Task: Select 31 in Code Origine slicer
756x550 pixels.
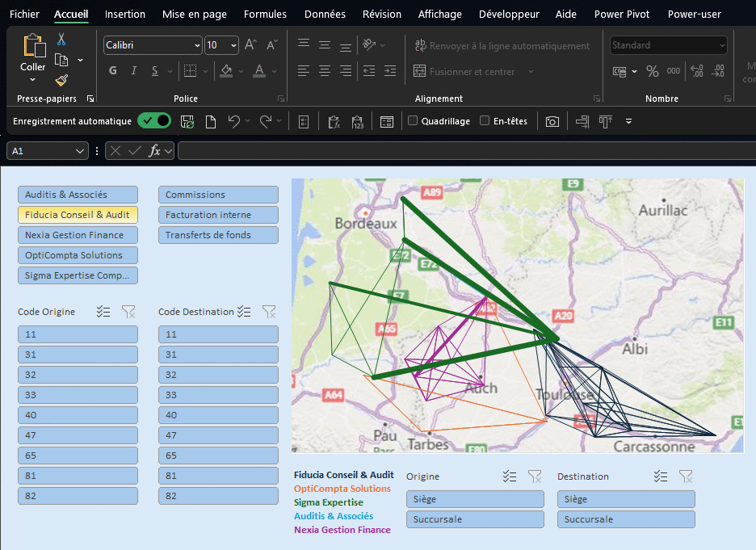Action: [x=78, y=355]
